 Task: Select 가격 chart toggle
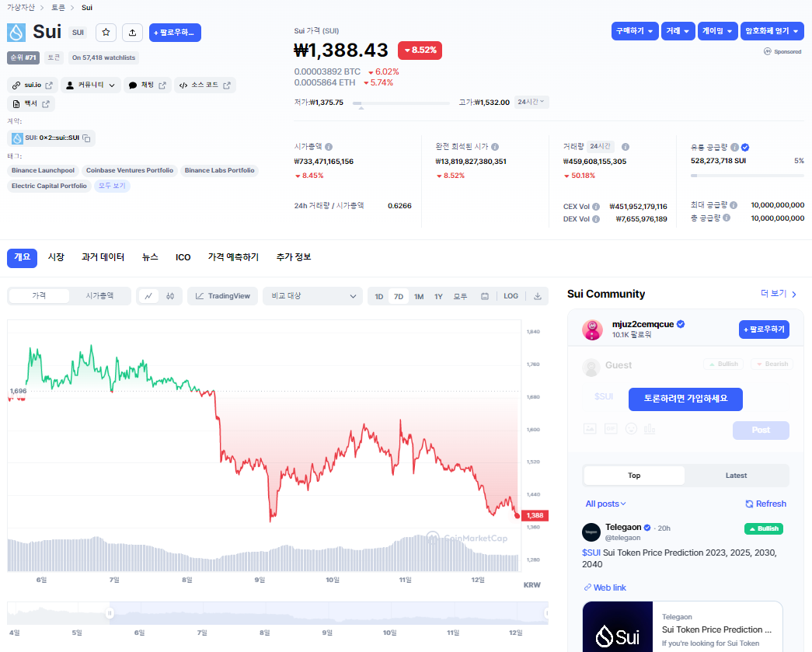coord(40,296)
